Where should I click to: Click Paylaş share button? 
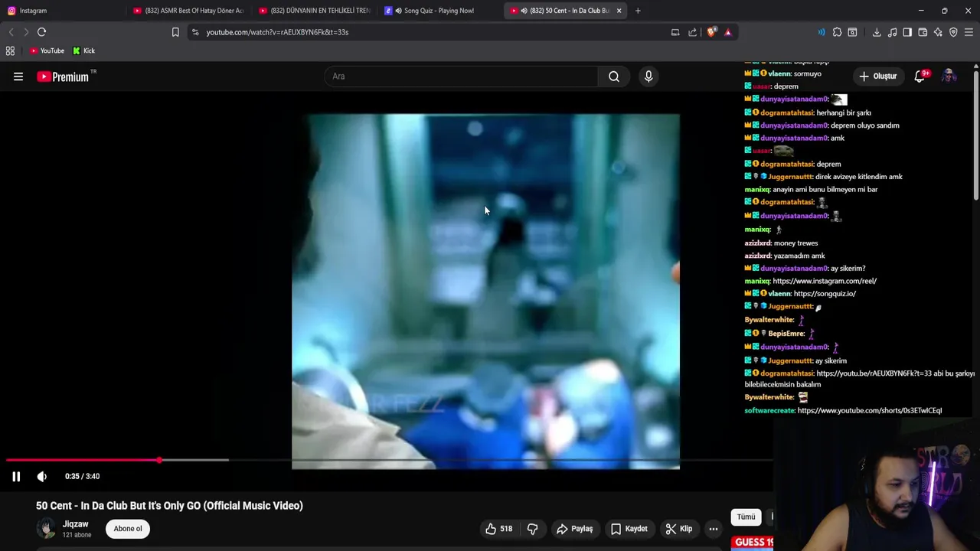[575, 529]
